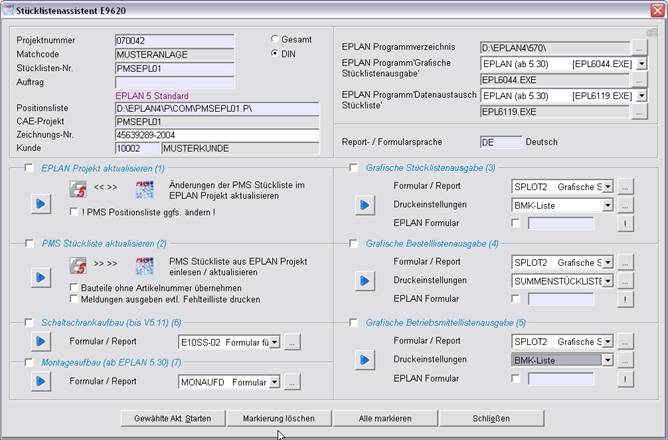
Task: Open the SUMMENSTÜCKLISTE Druckeinstellungen dropdown
Action: coord(608,282)
